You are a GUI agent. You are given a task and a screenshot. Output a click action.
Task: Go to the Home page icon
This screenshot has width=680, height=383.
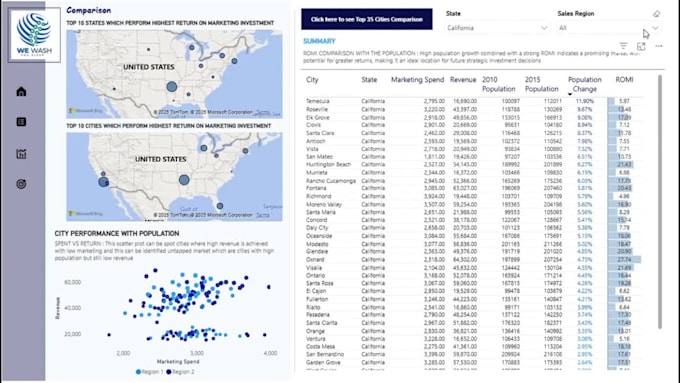coord(21,92)
